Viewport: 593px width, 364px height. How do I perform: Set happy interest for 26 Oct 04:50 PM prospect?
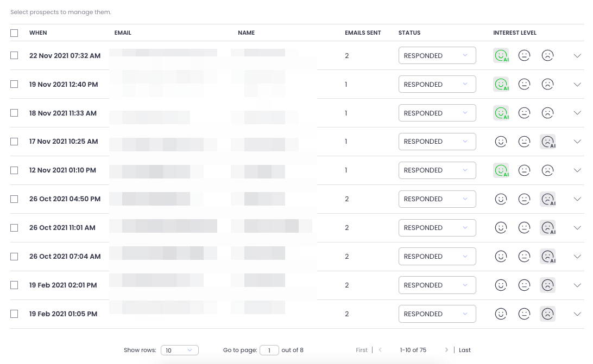(501, 199)
